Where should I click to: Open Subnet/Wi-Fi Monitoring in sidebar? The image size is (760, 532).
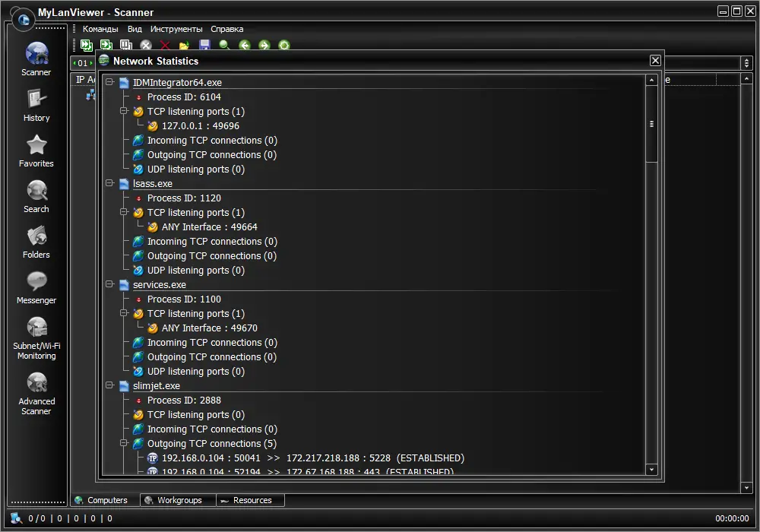pos(36,337)
